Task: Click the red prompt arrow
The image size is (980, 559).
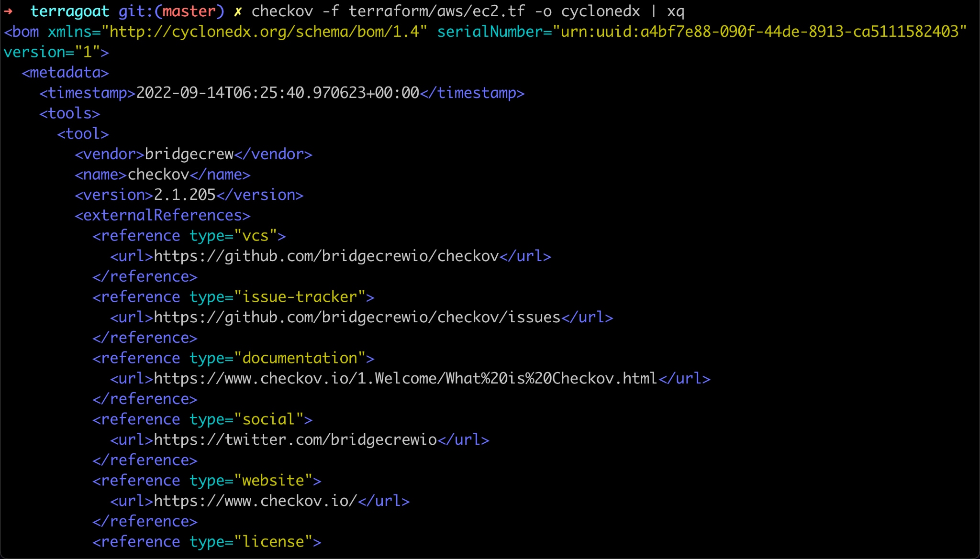Action: click(x=8, y=11)
